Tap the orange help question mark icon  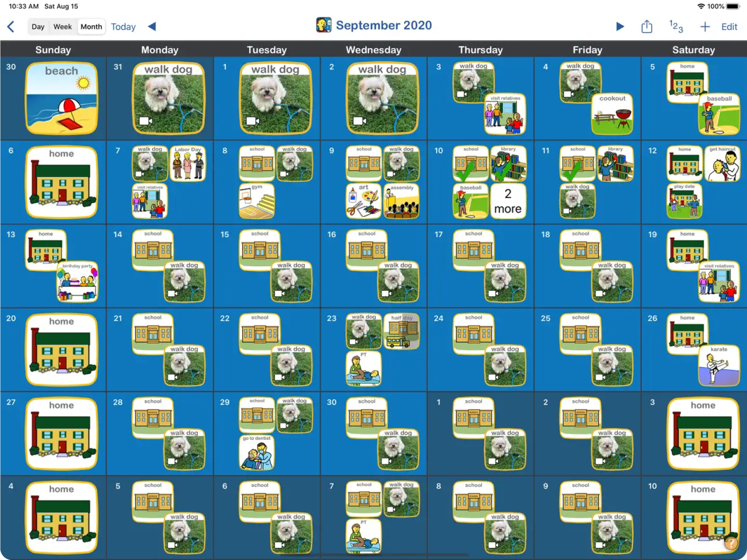[731, 543]
